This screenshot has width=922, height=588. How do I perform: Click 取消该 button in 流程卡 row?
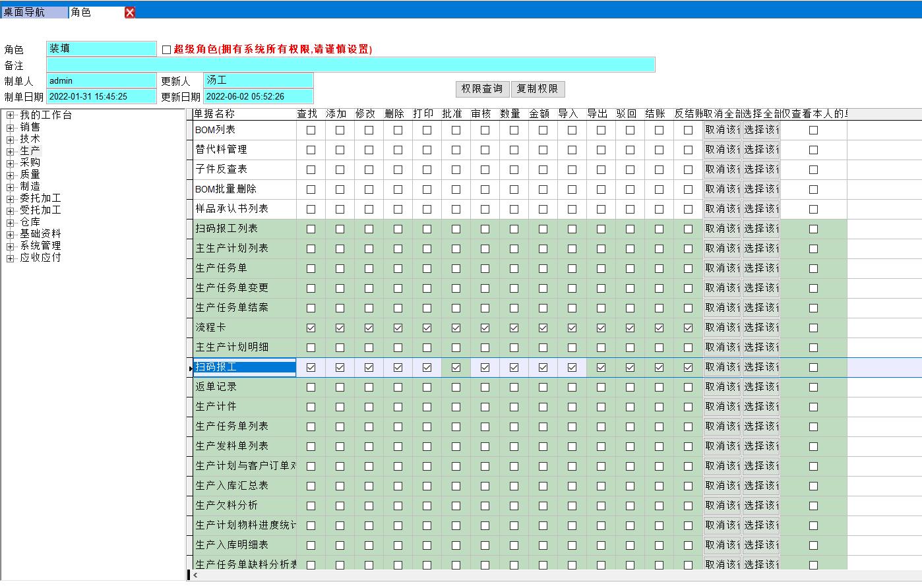pos(722,328)
